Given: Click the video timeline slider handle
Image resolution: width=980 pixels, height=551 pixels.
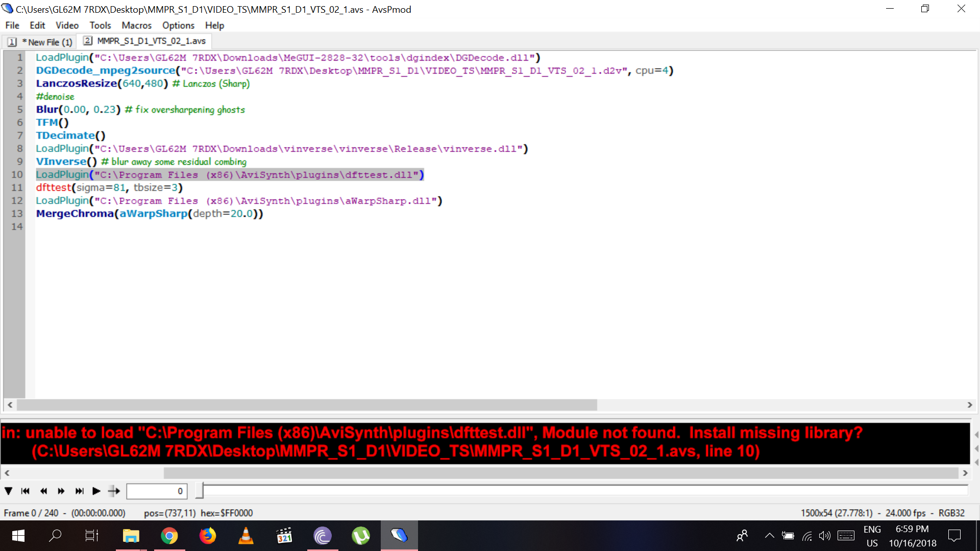Looking at the screenshot, I should click(x=200, y=491).
